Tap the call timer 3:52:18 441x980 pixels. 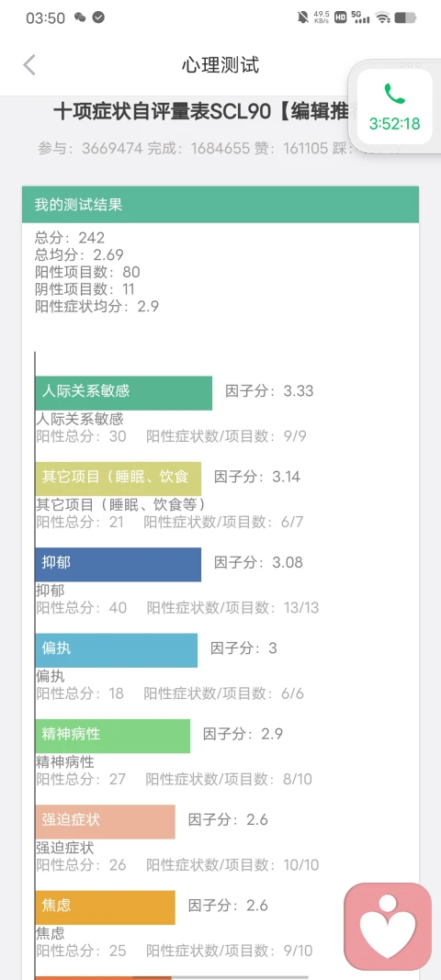[x=394, y=124]
